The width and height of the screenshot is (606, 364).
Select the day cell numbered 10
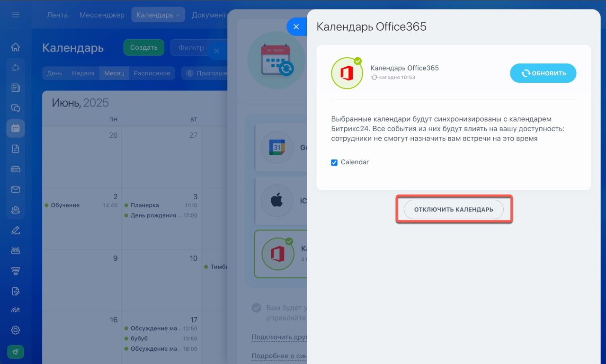(162, 280)
